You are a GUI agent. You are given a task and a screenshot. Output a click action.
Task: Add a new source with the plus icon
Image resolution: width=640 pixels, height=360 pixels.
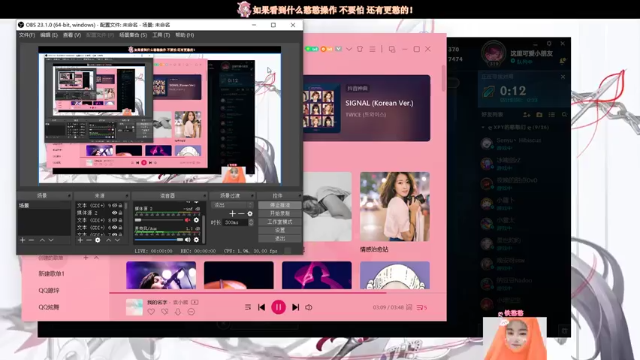80,240
